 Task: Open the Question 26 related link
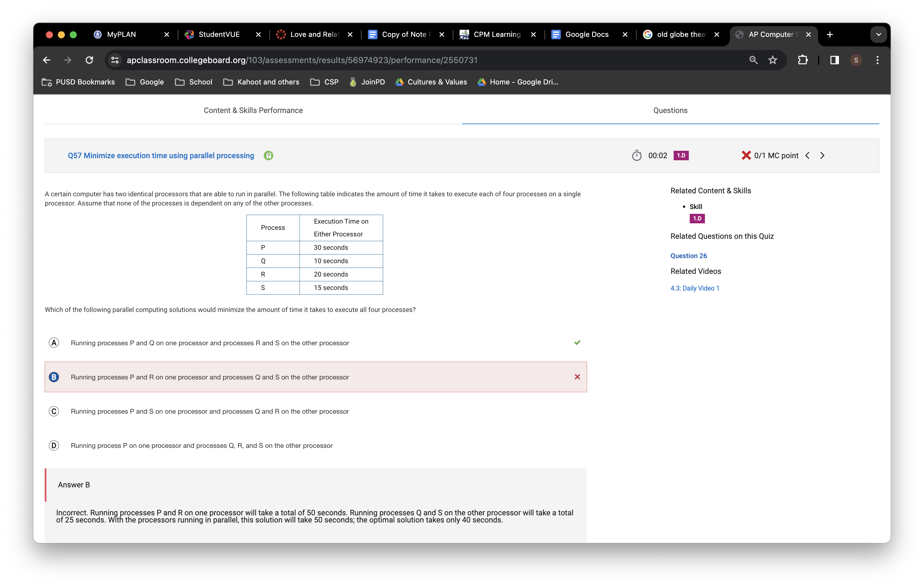pyautogui.click(x=689, y=256)
